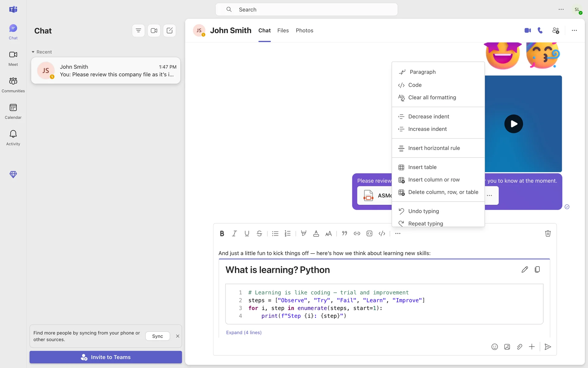Screen dimensions: 588x368
Task: Click the Invite to Teams button
Action: click(x=106, y=357)
